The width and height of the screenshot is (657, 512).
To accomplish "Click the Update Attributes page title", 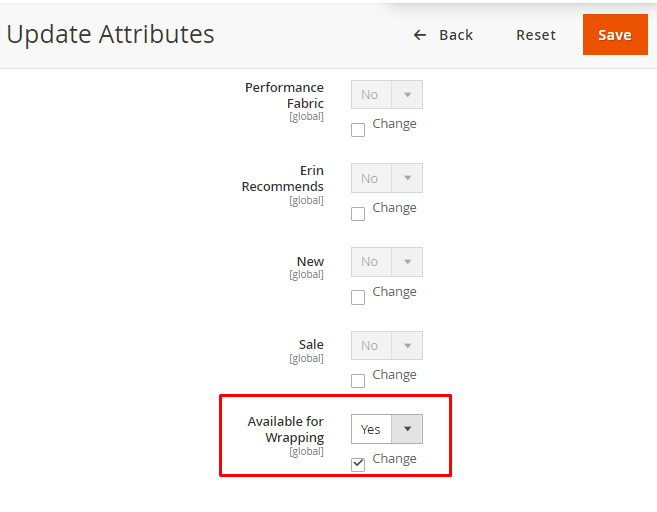I will 110,34.
